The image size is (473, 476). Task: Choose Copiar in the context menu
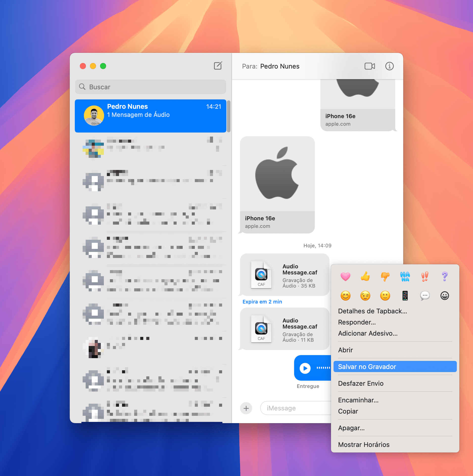click(395, 411)
